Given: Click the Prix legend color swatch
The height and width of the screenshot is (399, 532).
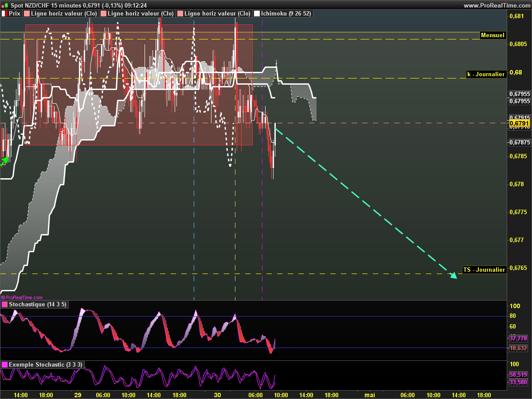Looking at the screenshot, I should (4, 14).
